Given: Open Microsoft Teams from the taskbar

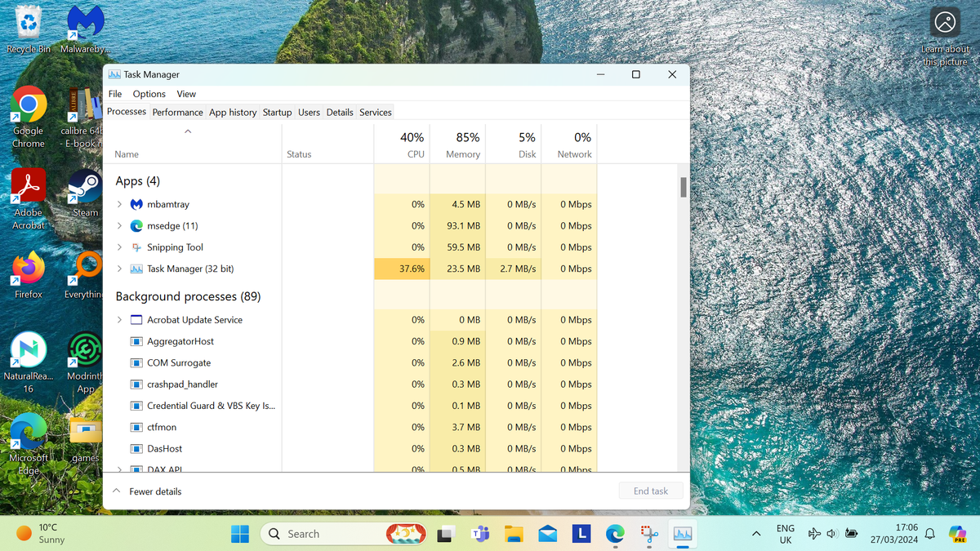Looking at the screenshot, I should pyautogui.click(x=480, y=533).
